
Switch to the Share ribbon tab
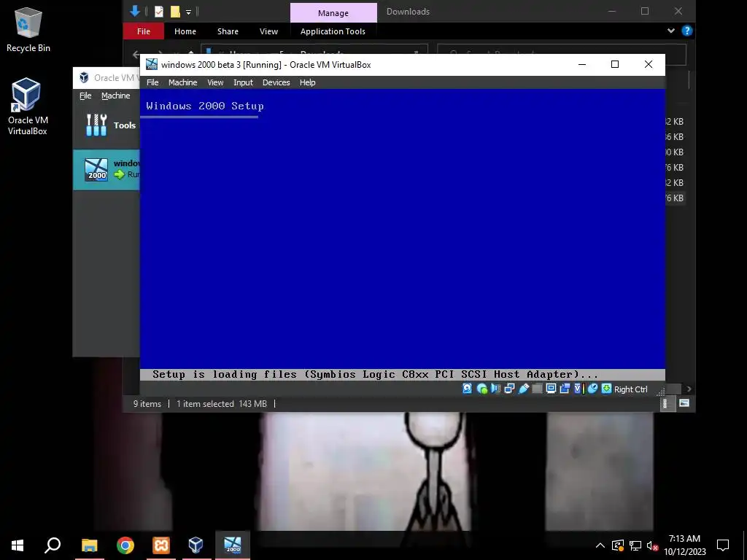pos(228,31)
